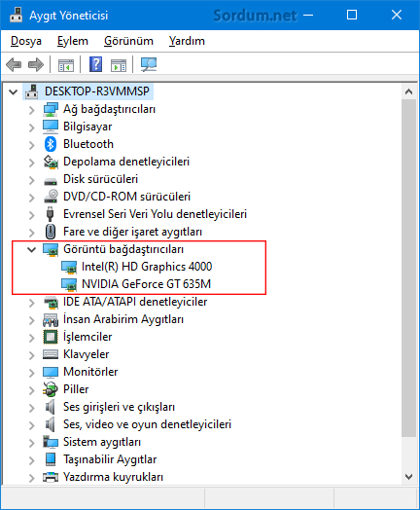Click the scan for hardware changes icon

point(149,64)
